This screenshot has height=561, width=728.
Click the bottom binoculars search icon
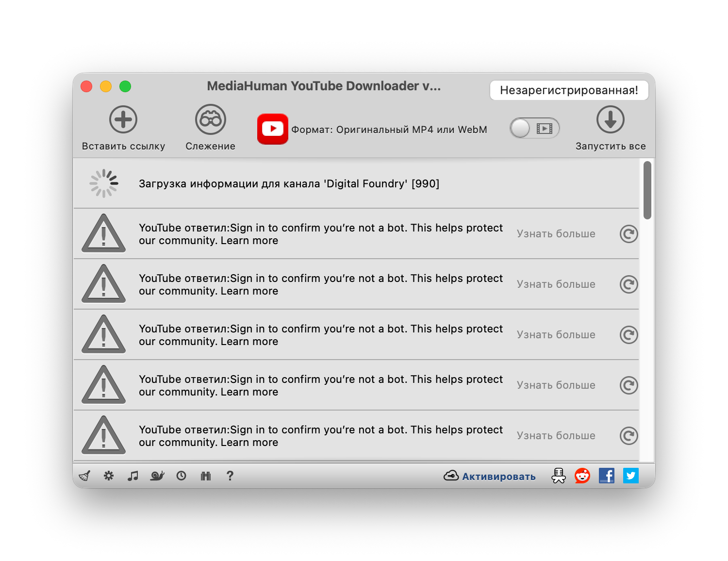(206, 476)
